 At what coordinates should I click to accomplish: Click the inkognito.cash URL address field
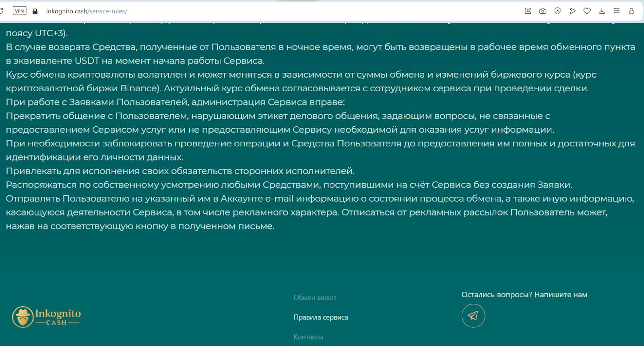[87, 11]
